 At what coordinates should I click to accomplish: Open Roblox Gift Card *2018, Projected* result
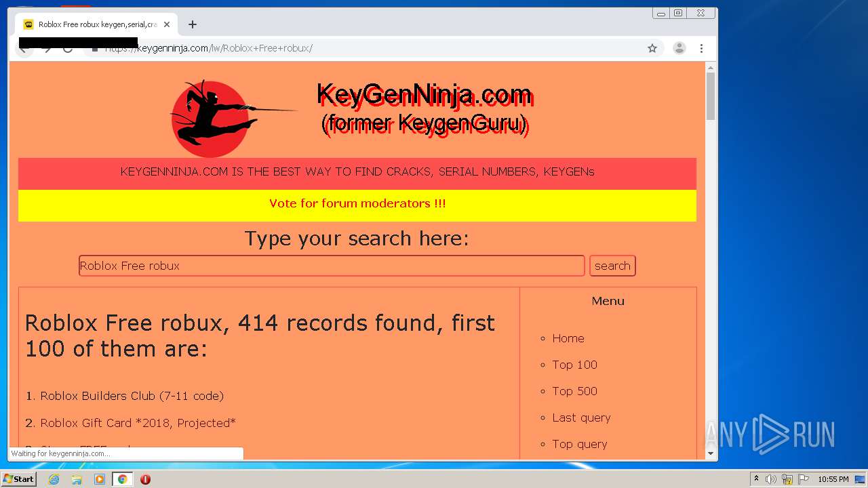click(x=138, y=423)
